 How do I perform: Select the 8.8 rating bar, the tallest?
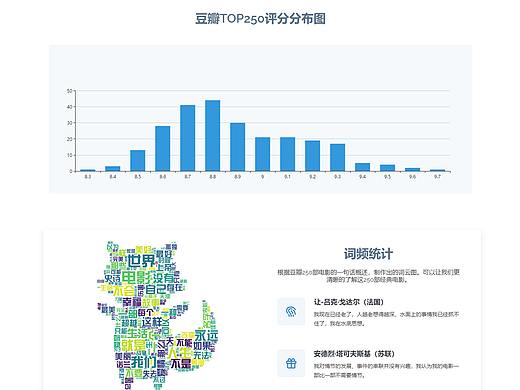coord(213,136)
